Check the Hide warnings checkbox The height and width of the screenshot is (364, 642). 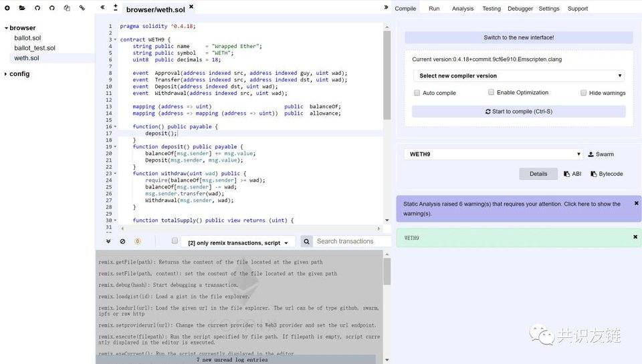coord(583,93)
